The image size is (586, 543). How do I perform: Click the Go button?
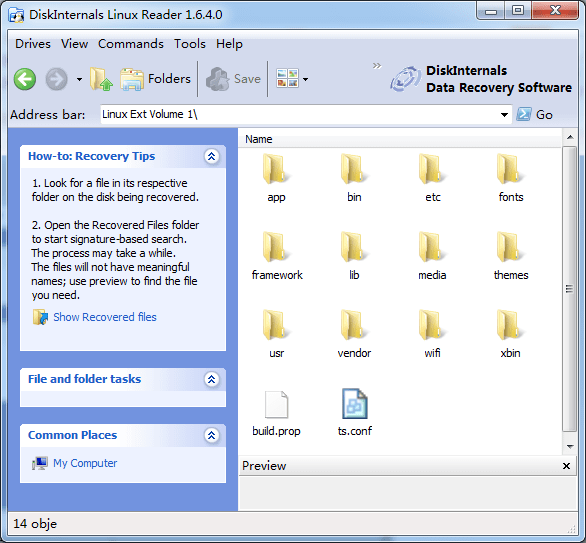534,114
